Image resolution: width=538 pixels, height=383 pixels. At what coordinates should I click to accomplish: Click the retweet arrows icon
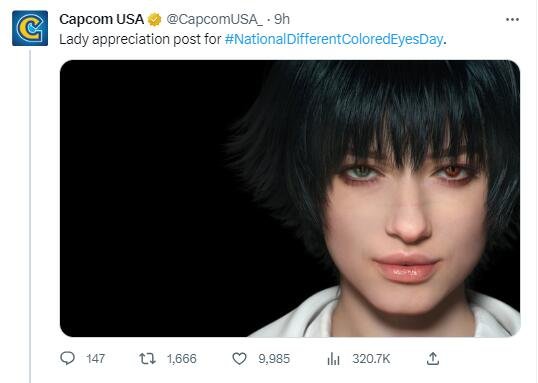pos(148,359)
